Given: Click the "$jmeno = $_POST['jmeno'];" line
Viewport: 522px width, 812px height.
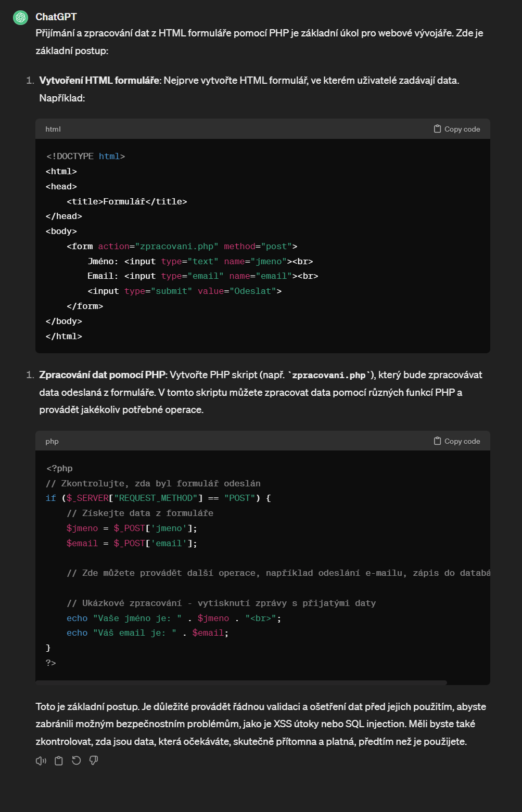Looking at the screenshot, I should [x=132, y=528].
